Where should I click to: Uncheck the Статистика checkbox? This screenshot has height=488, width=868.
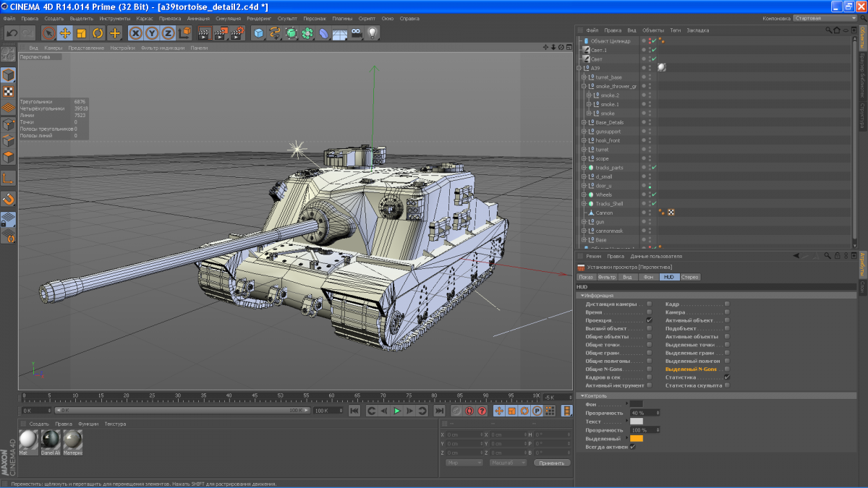(727, 377)
